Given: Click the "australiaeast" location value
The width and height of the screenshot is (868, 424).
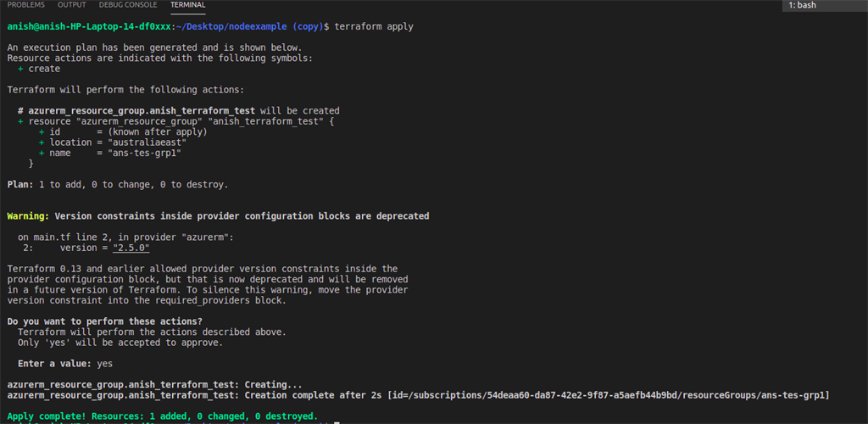Looking at the screenshot, I should pyautogui.click(x=150, y=142).
